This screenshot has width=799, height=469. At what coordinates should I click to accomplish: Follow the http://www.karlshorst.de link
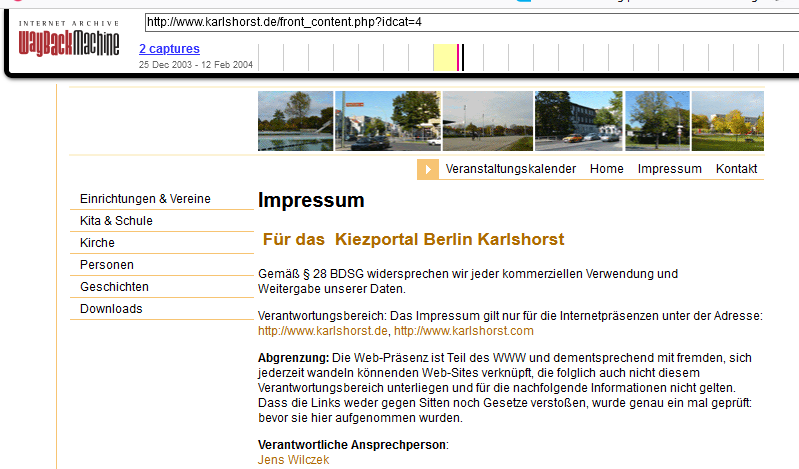pyautogui.click(x=323, y=331)
